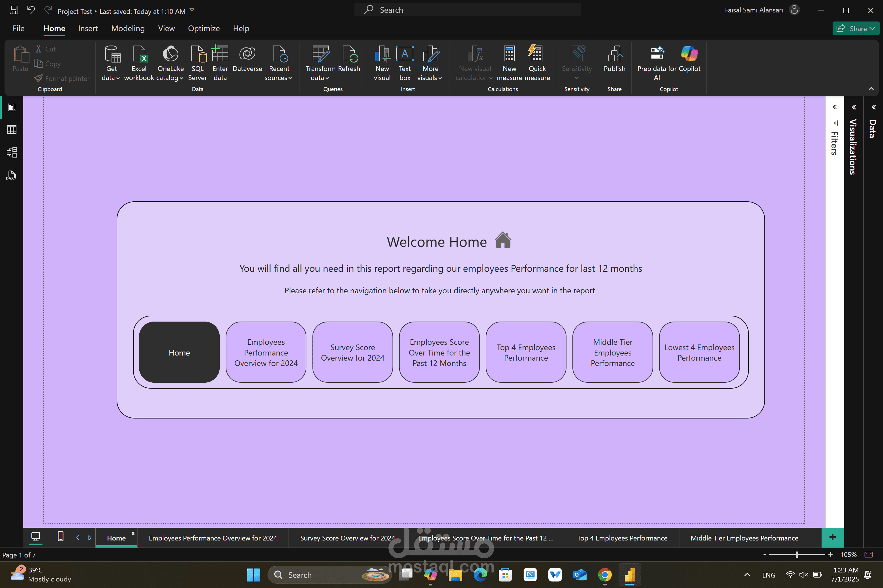Open Model view in left sidebar
This screenshot has height=588, width=883.
click(x=12, y=152)
